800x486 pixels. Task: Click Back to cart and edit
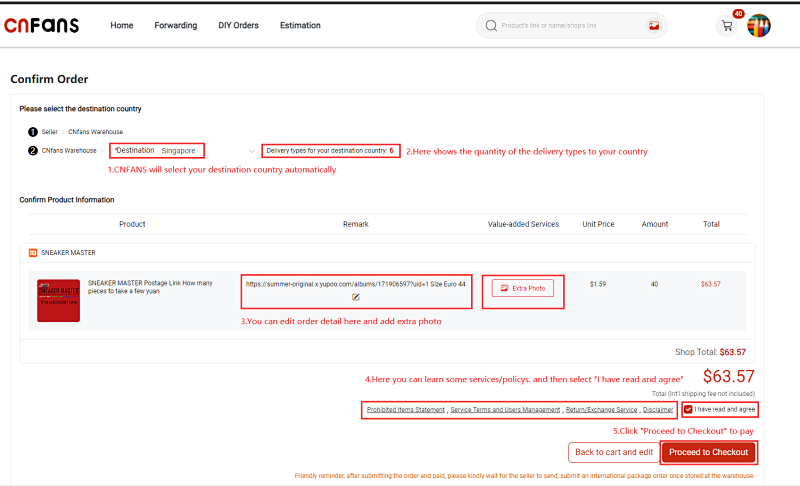614,452
